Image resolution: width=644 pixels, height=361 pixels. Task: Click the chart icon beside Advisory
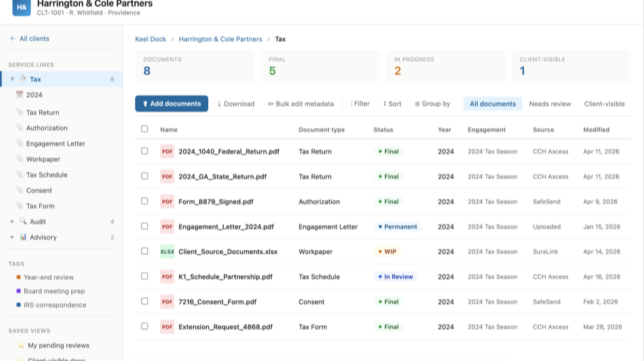click(23, 237)
